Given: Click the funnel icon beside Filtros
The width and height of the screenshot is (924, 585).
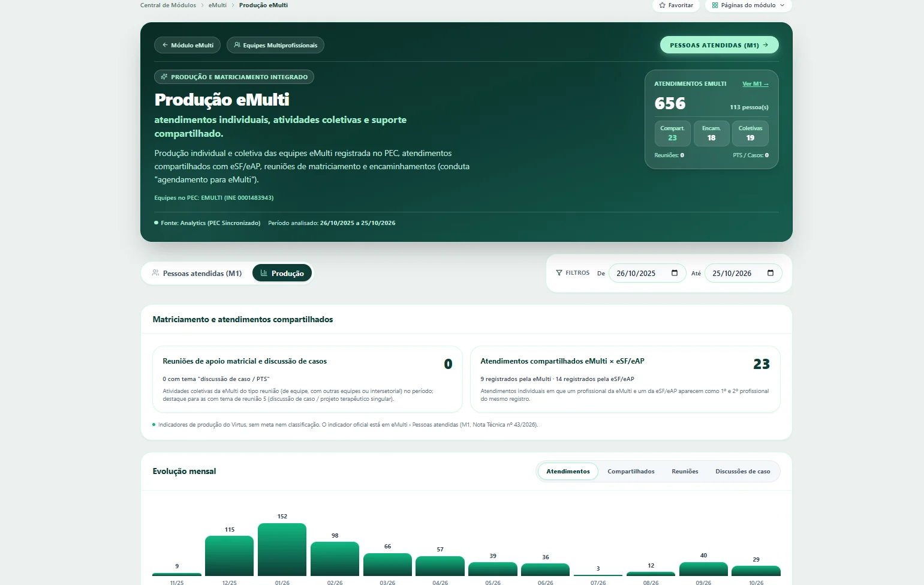Looking at the screenshot, I should [x=559, y=273].
